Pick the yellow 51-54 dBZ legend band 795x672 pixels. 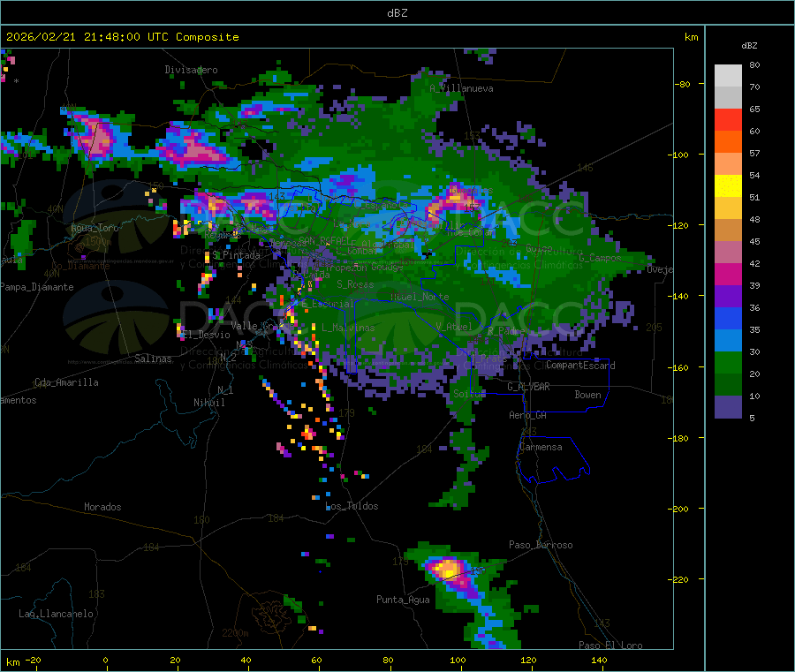tap(728, 186)
